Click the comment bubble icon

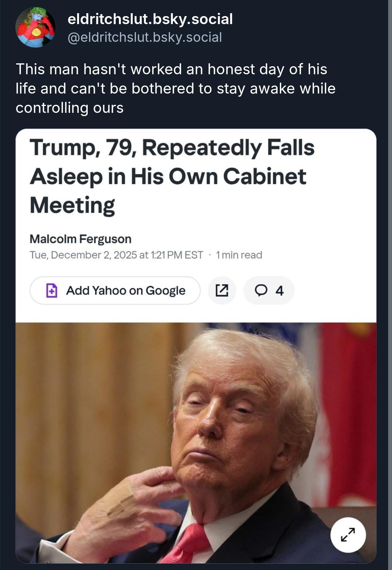[261, 290]
